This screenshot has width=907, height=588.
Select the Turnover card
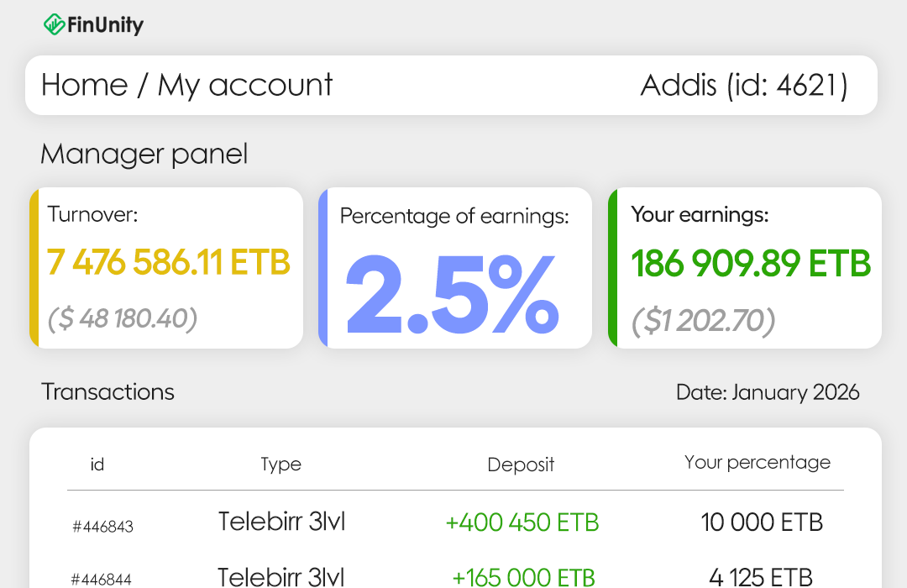tap(165, 268)
